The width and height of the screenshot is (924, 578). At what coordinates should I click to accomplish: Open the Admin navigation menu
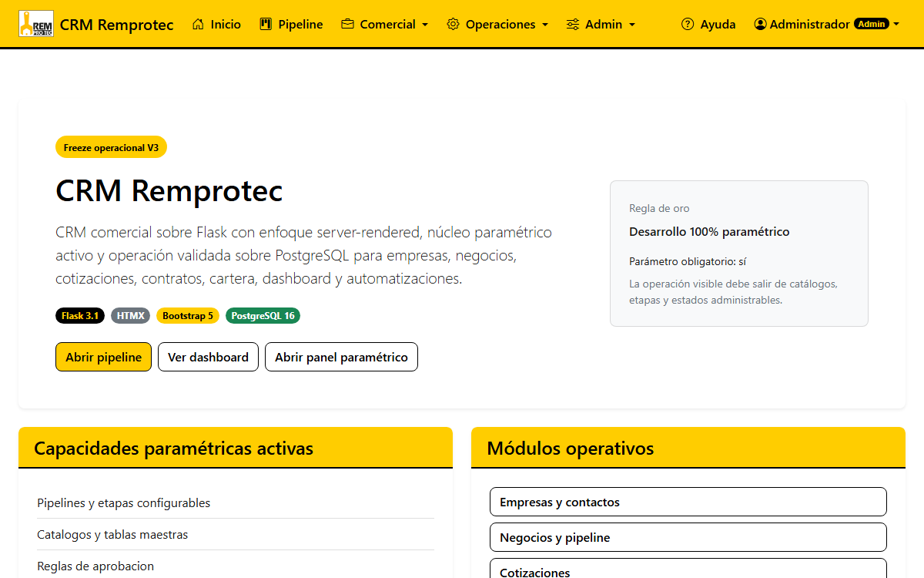(x=601, y=24)
